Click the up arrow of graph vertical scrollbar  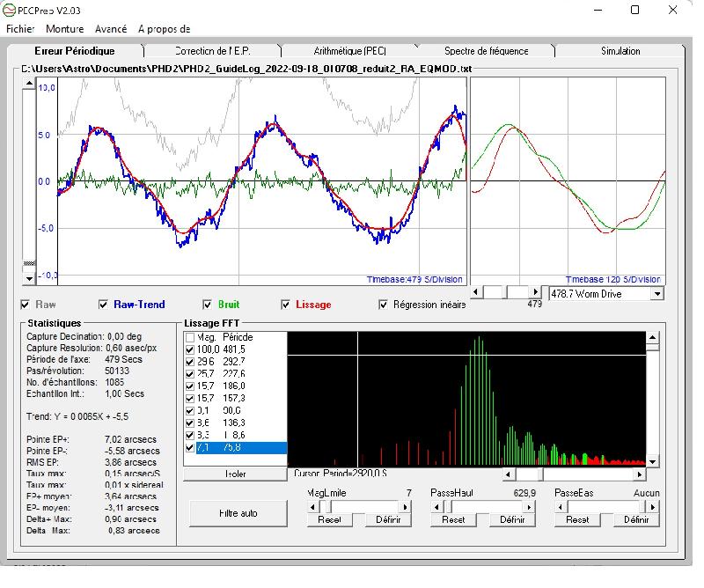point(29,85)
